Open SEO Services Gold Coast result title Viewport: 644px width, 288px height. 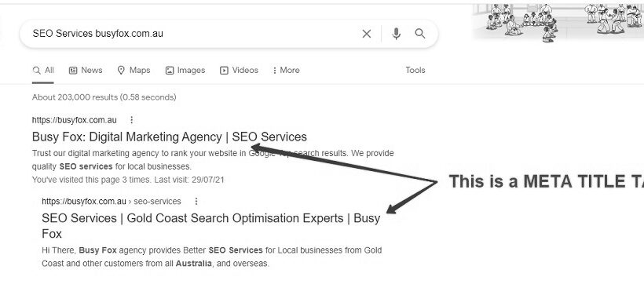pos(211,226)
